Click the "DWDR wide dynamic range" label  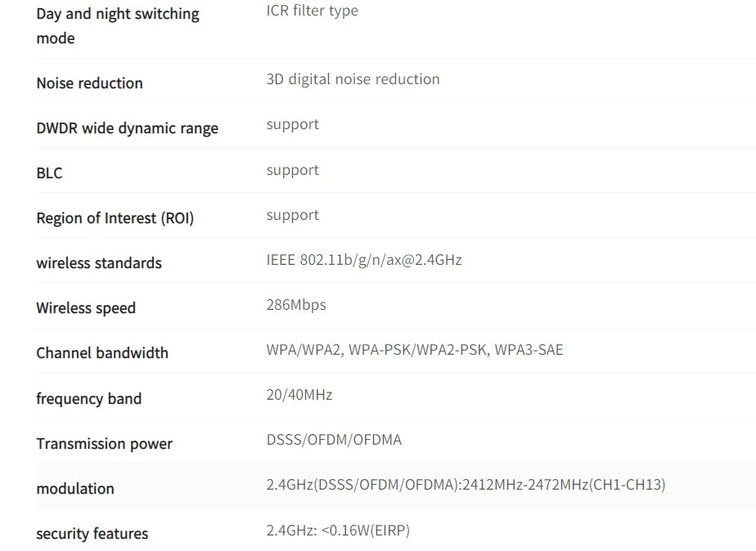pos(127,128)
